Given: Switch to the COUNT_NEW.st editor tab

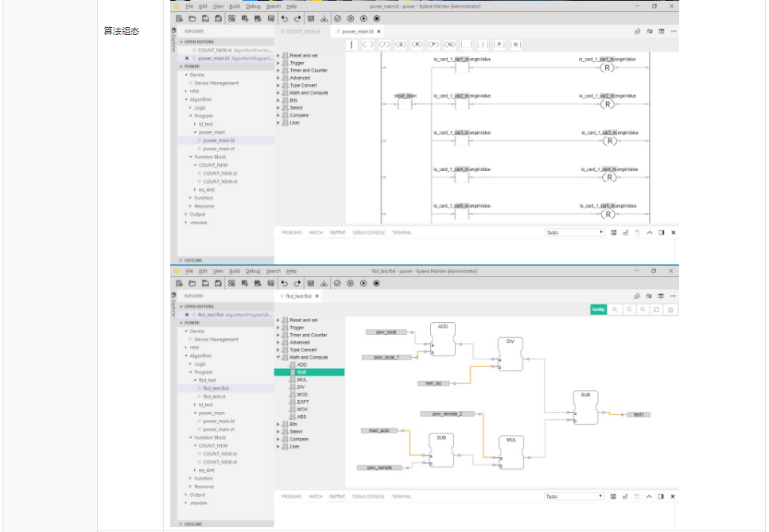Looking at the screenshot, I should [302, 32].
